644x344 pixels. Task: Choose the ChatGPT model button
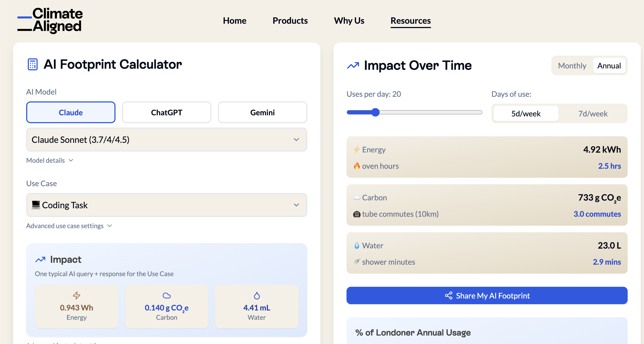tap(166, 112)
